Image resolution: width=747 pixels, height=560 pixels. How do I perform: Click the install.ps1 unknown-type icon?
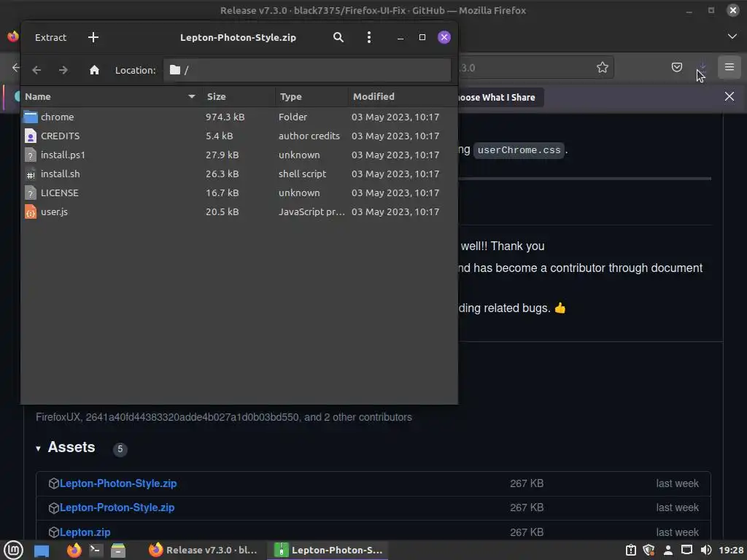pyautogui.click(x=31, y=155)
